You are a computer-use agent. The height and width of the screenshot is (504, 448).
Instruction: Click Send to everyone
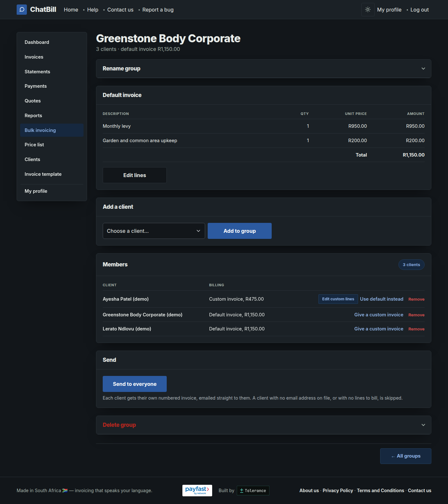[x=135, y=384]
